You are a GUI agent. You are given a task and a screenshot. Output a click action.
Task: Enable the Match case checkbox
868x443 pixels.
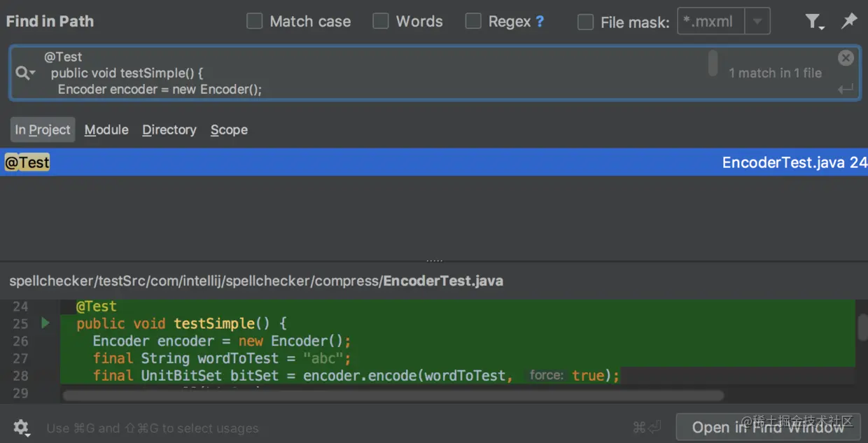click(x=254, y=21)
